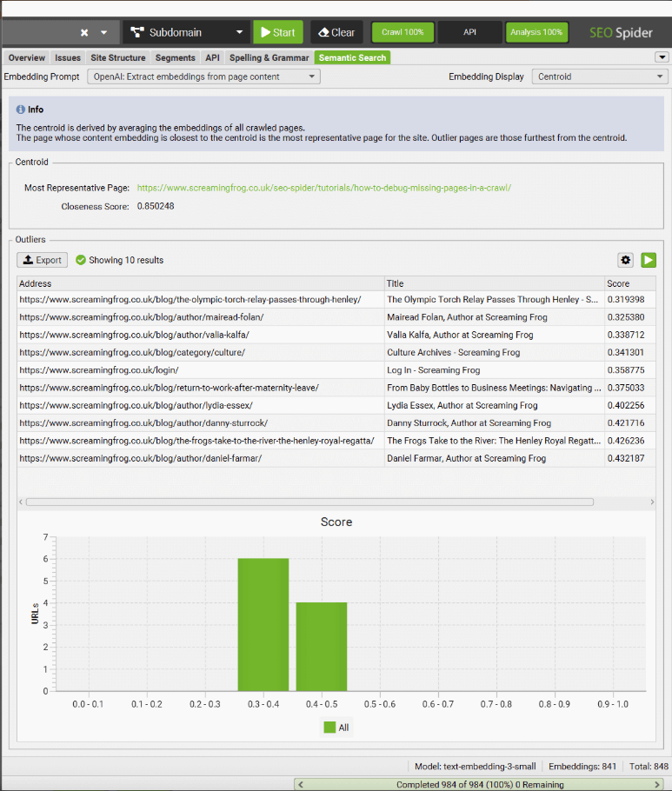Screen dimensions: 672x791
Task: Click the left arrow on the progress bar
Action: click(302, 784)
